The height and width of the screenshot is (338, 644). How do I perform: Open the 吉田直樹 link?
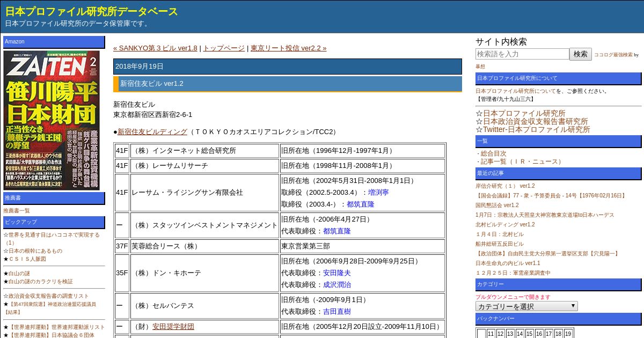pos(336,311)
